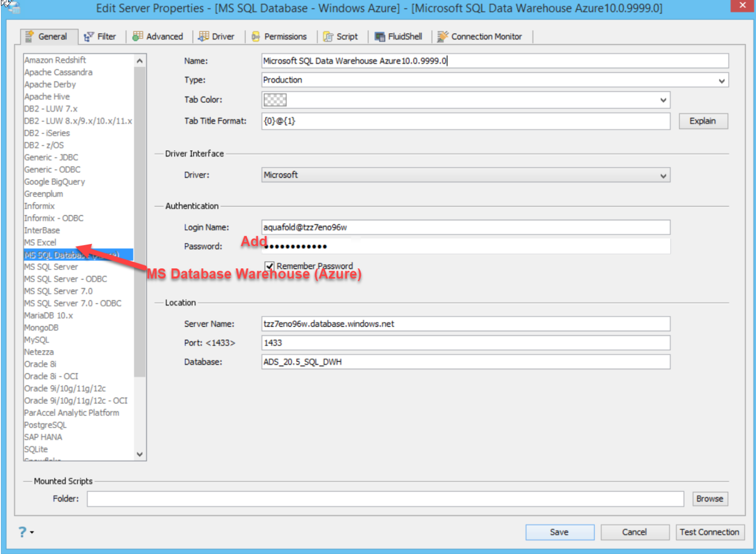756x554 pixels.
Task: Switch to the Driver tab
Action: point(217,36)
